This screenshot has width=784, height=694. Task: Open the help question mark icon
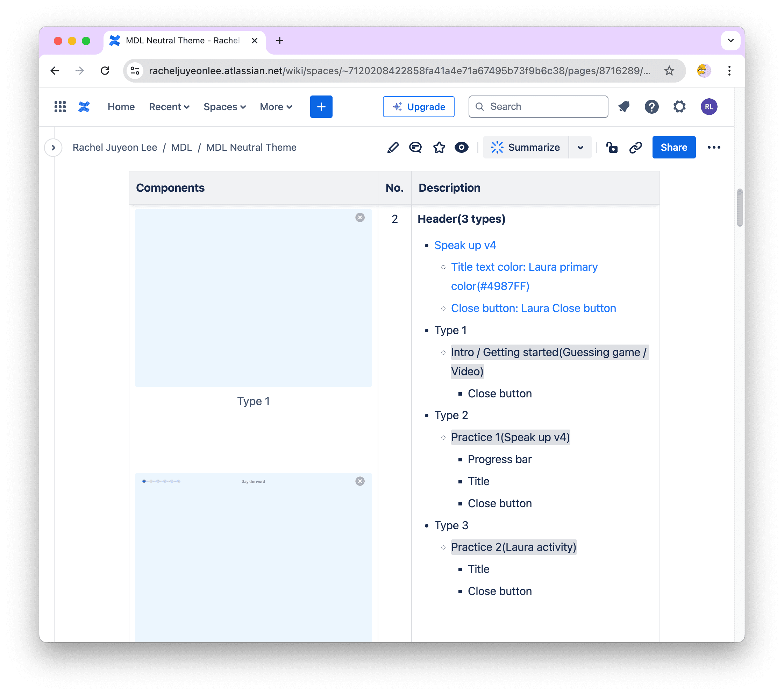[652, 107]
